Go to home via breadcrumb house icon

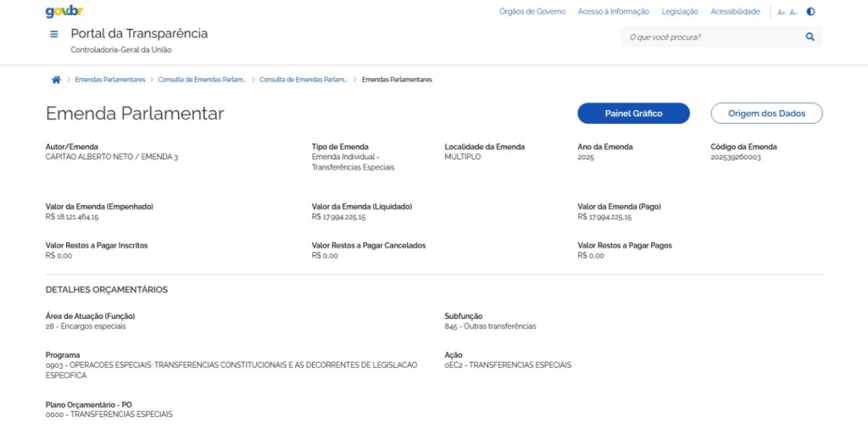coord(56,80)
